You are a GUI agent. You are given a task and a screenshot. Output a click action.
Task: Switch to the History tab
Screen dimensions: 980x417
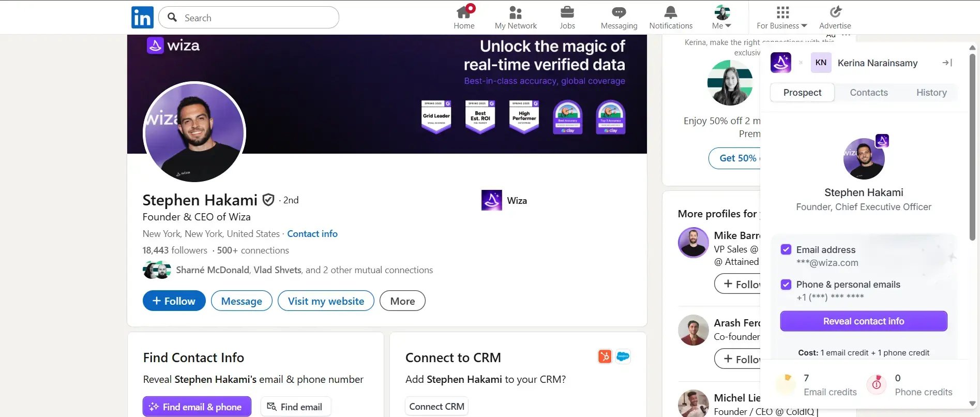pos(931,93)
